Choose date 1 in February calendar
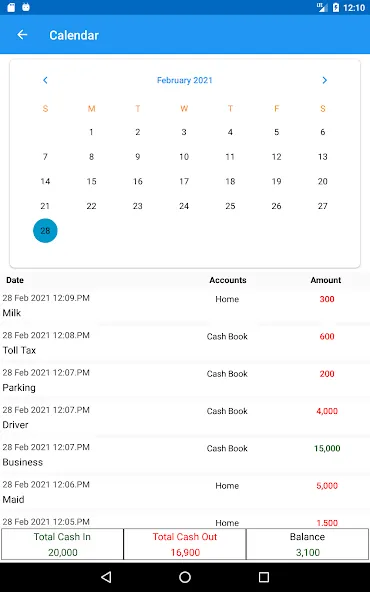This screenshot has width=370, height=592. pyautogui.click(x=91, y=132)
